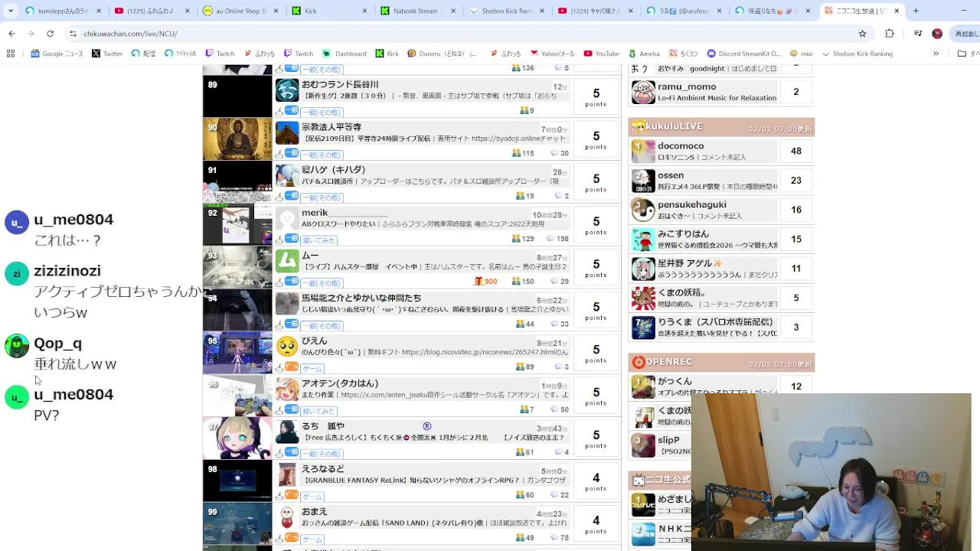The height and width of the screenshot is (551, 980).
Task: Open おまえ channel avatar
Action: pos(287,518)
